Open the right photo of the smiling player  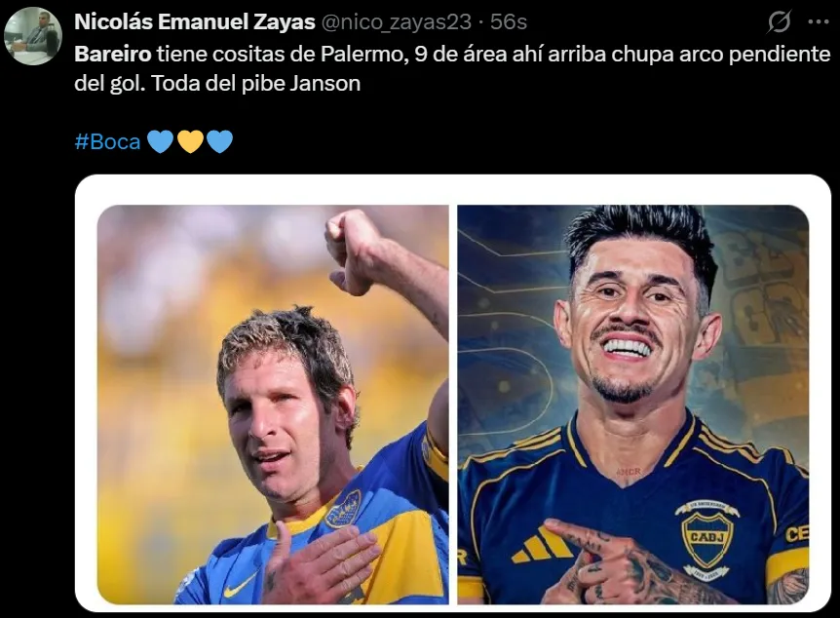pos(632,405)
